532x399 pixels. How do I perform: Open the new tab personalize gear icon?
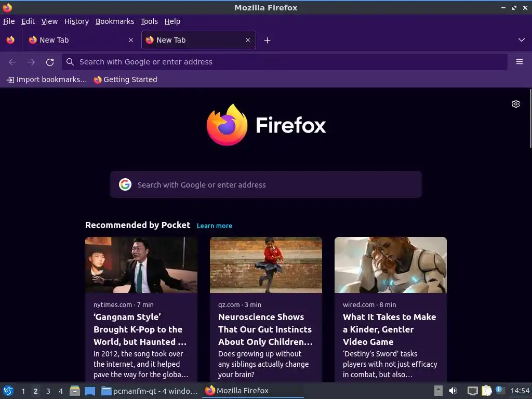coord(516,104)
